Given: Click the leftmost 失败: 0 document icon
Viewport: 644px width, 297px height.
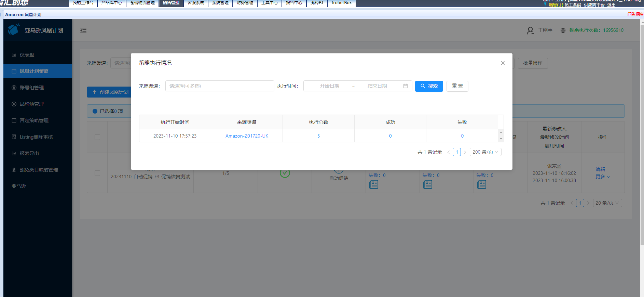Looking at the screenshot, I should tap(374, 184).
